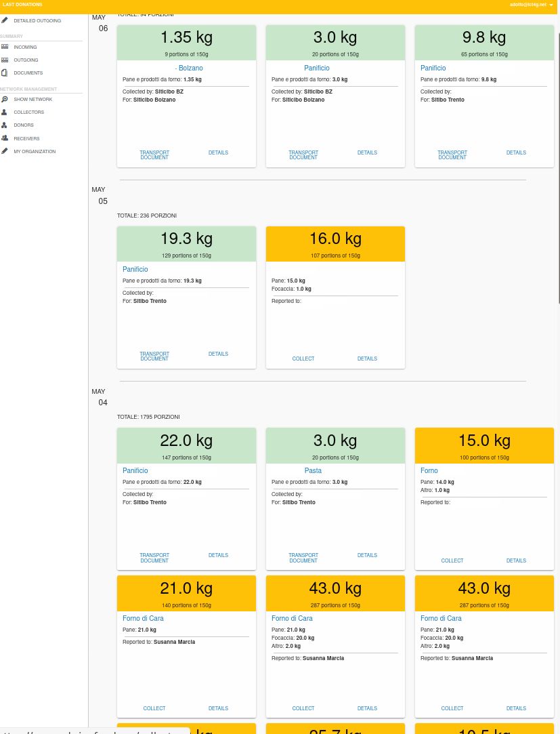Show Details on the 3.0 kg Pasta card

[367, 555]
